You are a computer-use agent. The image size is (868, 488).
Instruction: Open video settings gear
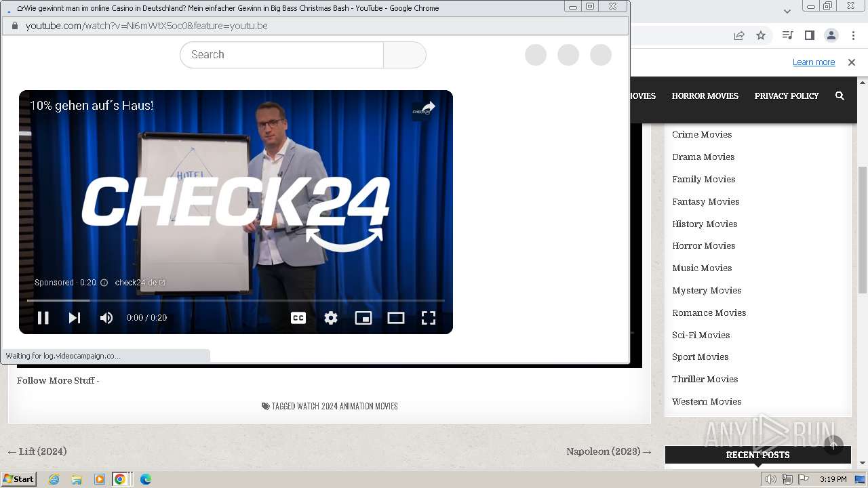[x=331, y=318]
